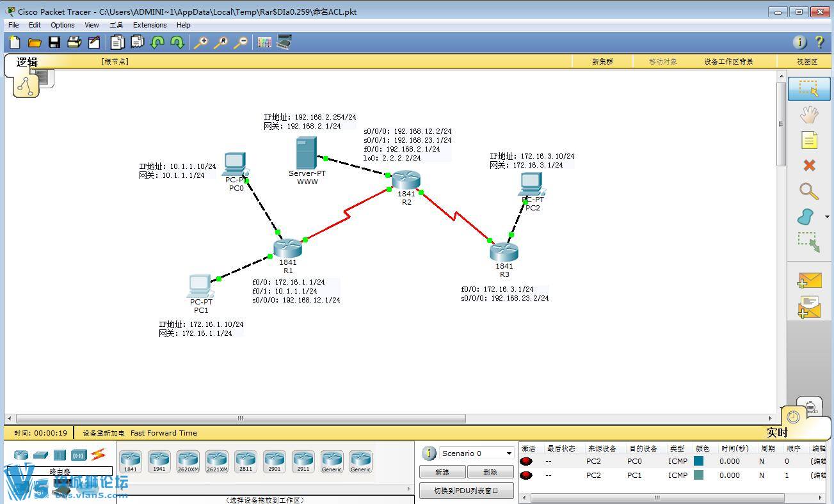
Task: Click the PC1 device
Action: point(200,286)
